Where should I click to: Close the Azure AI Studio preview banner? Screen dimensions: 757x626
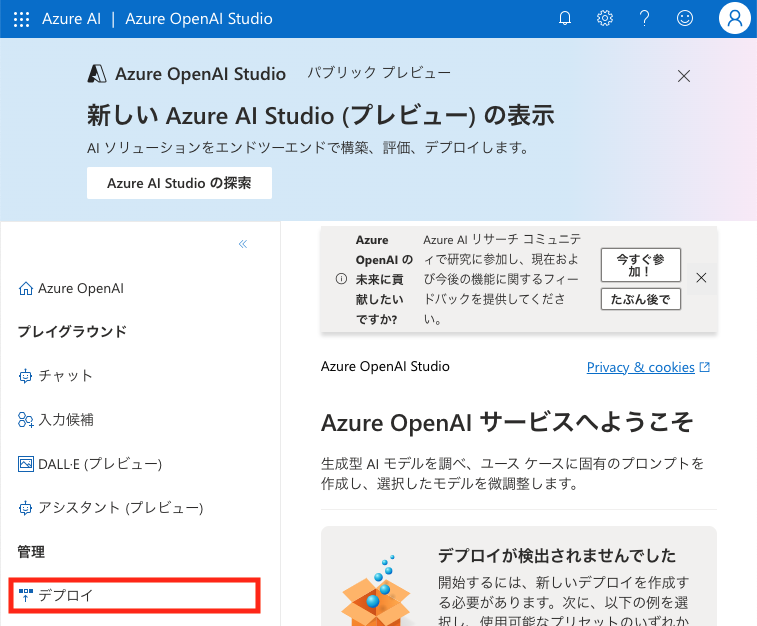point(684,76)
